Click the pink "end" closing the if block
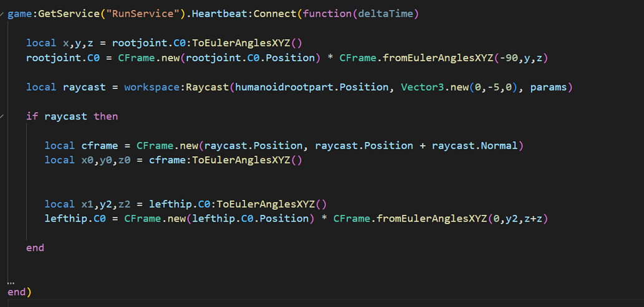Viewport: 644px width, 307px height. coord(36,248)
